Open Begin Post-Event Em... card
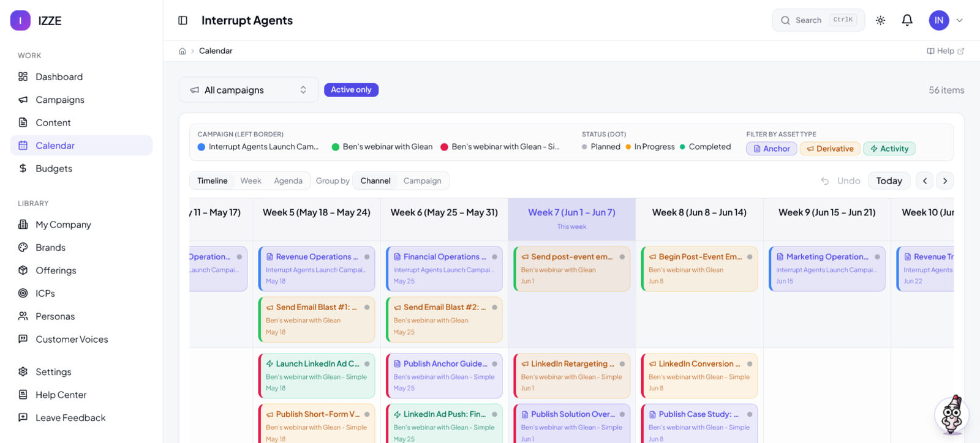 tap(699, 269)
